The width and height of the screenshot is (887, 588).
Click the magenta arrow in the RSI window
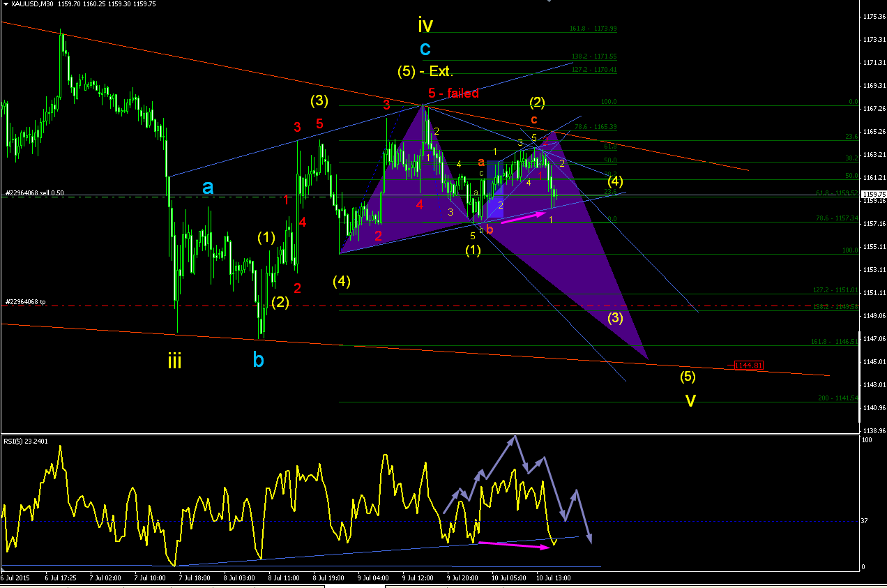click(514, 545)
